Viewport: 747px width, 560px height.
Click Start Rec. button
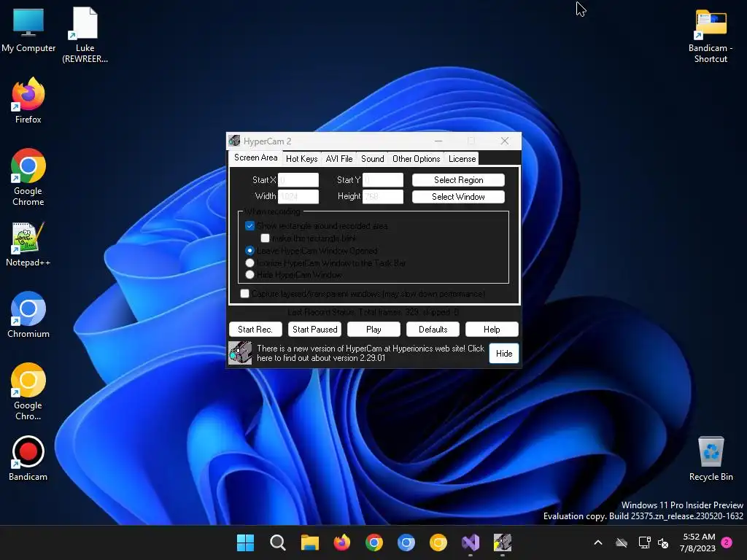pos(255,330)
